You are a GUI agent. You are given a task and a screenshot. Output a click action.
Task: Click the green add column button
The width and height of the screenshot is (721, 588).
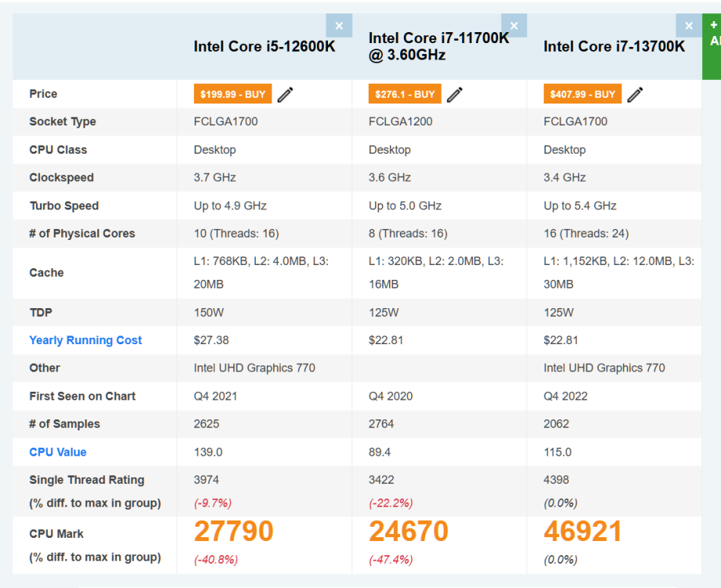click(x=712, y=45)
